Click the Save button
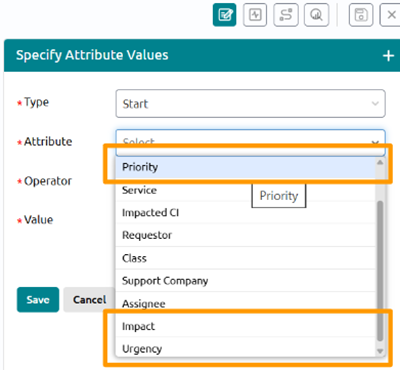Screen dimensions: 400x370 point(38,300)
